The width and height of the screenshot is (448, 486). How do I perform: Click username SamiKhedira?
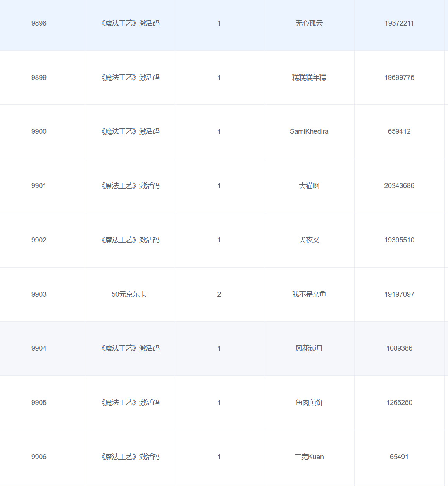[309, 131]
